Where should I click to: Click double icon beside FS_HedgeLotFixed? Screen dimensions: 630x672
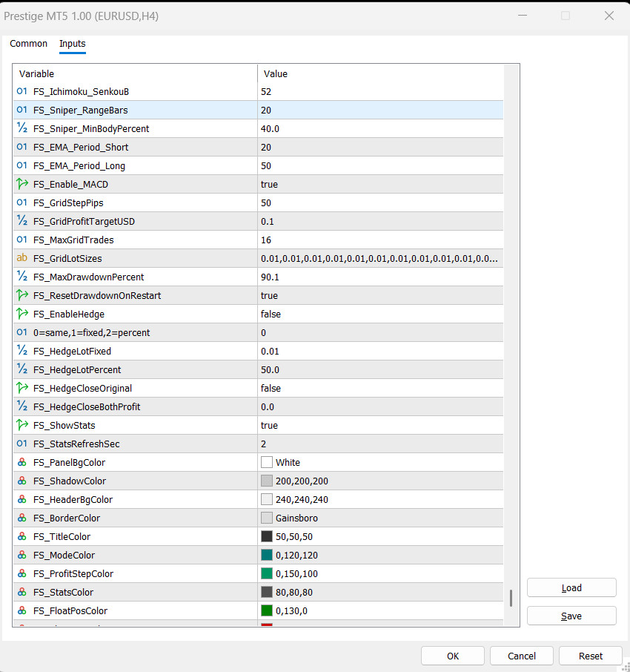[x=21, y=351]
